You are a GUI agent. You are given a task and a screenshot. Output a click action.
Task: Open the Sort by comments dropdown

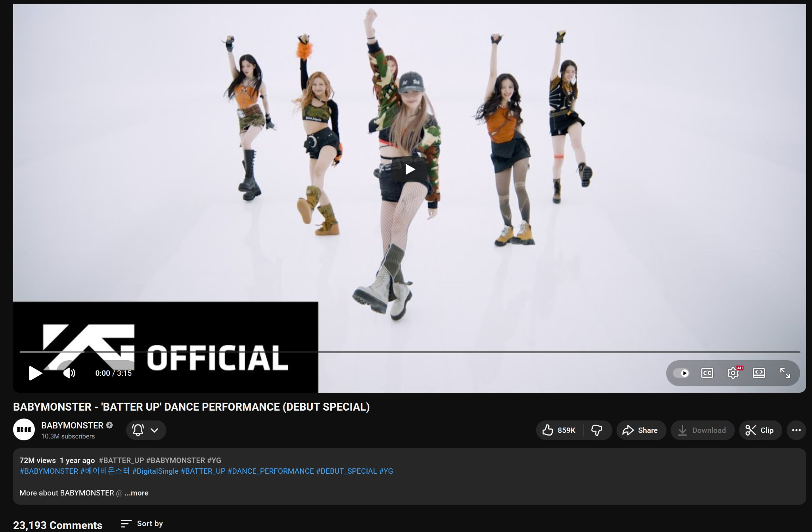click(142, 524)
